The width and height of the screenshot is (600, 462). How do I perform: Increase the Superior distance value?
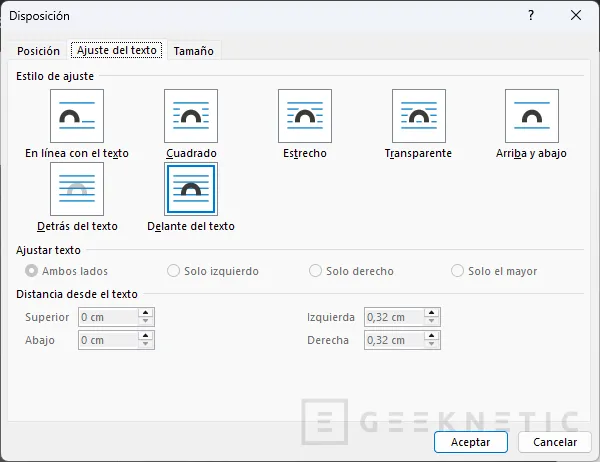(x=145, y=313)
